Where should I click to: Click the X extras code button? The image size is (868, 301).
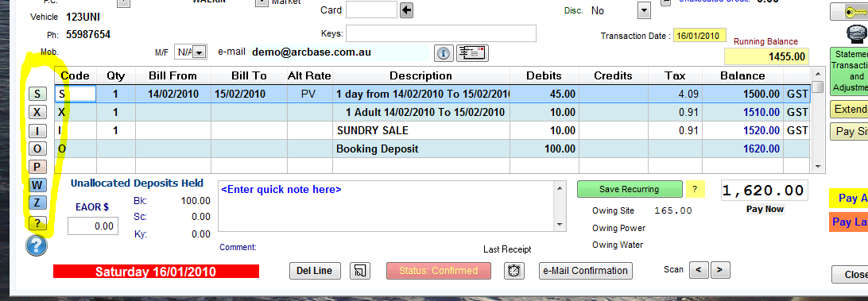37,112
